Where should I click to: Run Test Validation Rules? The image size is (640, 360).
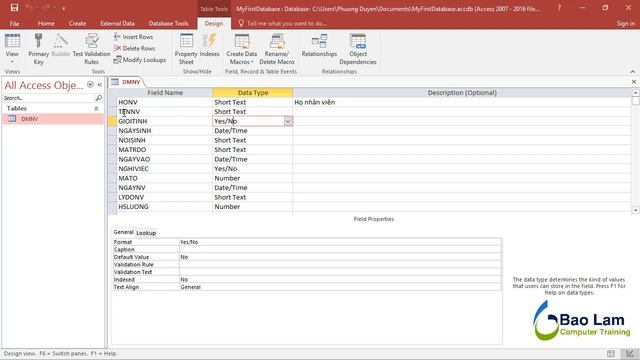pyautogui.click(x=91, y=49)
